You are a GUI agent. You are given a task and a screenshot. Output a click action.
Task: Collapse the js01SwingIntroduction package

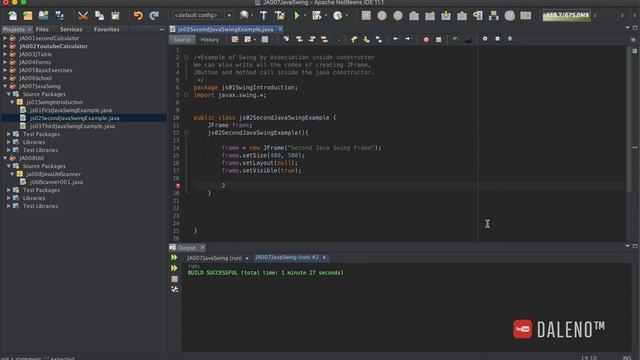[12, 102]
